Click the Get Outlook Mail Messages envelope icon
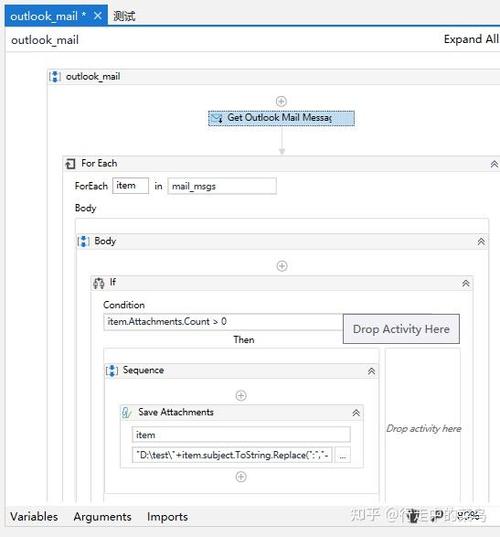Image resolution: width=500 pixels, height=537 pixels. 217,118
